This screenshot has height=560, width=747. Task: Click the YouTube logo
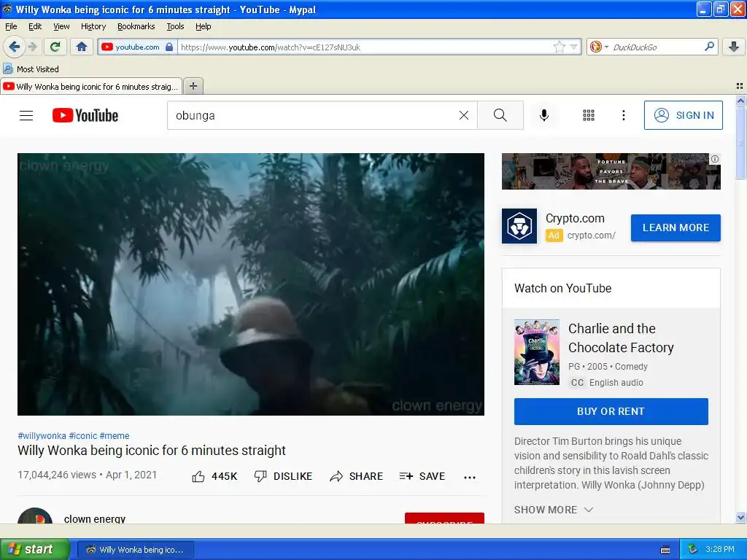click(x=85, y=115)
